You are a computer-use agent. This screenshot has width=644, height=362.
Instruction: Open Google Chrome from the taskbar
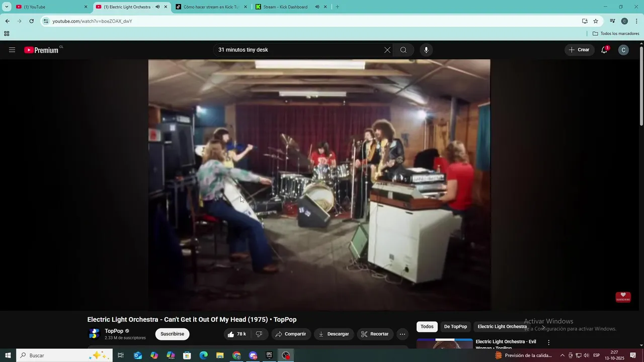[x=236, y=355]
